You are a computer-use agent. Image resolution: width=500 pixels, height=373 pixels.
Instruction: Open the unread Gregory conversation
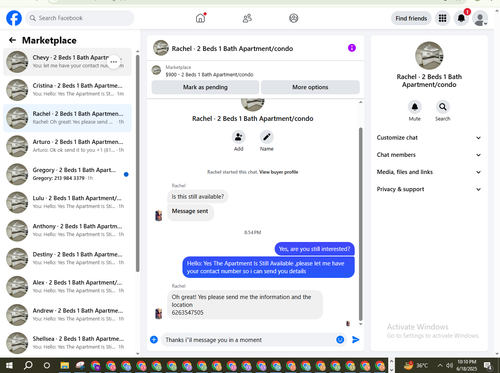pyautogui.click(x=67, y=174)
